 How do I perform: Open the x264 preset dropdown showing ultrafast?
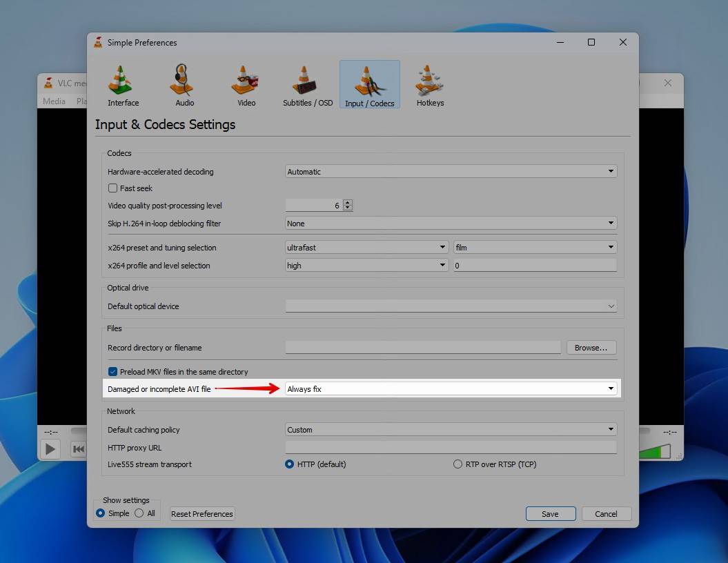pos(367,248)
